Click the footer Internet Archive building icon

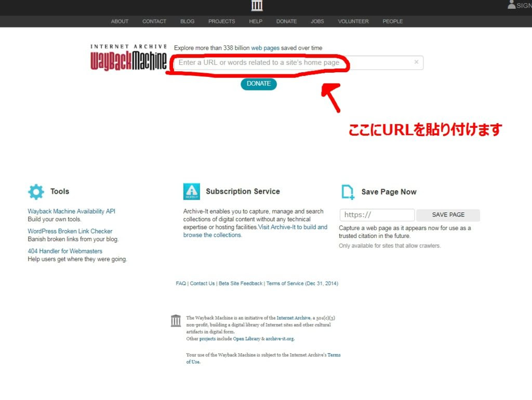[176, 321]
